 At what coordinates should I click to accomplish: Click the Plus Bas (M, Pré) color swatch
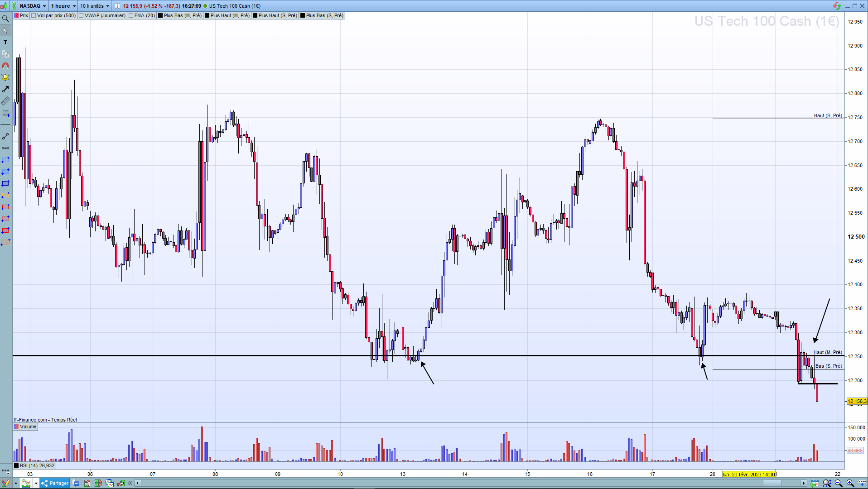pos(160,15)
